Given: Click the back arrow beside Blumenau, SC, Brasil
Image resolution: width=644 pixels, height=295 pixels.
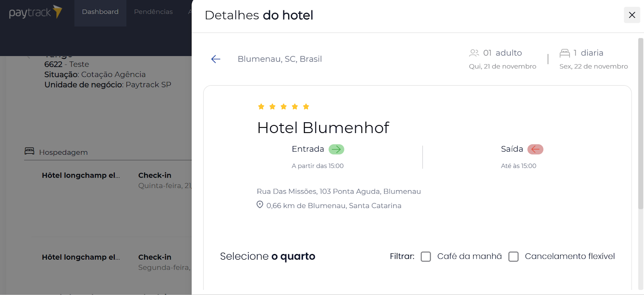Looking at the screenshot, I should [216, 59].
